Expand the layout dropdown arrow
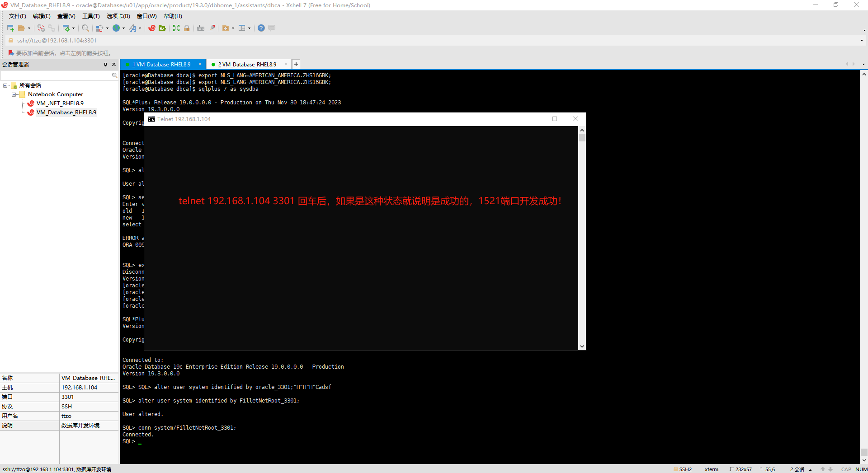 coord(249,28)
